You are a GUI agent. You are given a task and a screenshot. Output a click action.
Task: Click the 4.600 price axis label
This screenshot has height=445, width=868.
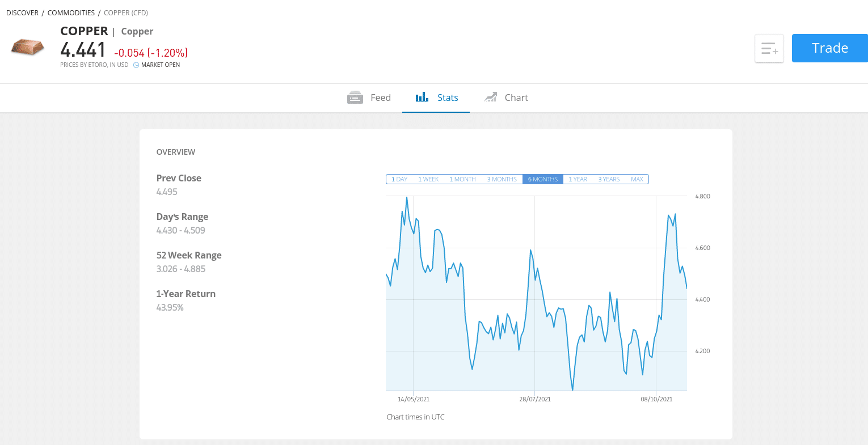click(x=702, y=248)
